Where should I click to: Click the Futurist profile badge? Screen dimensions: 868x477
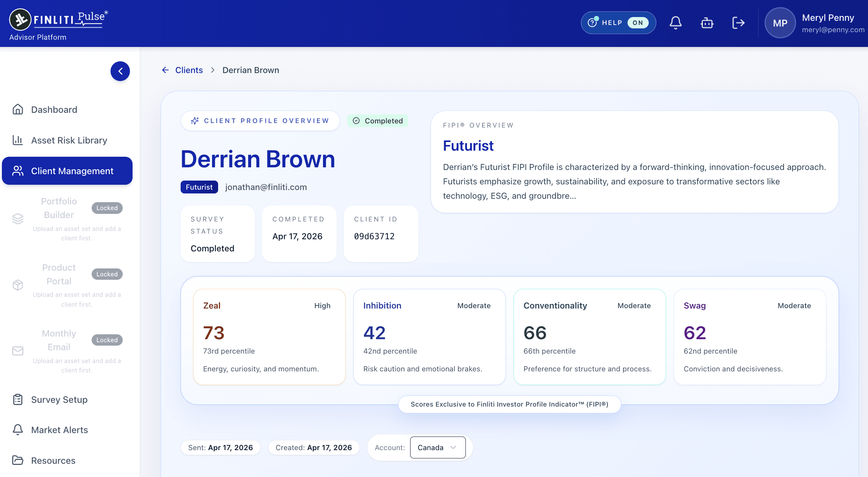pos(199,187)
